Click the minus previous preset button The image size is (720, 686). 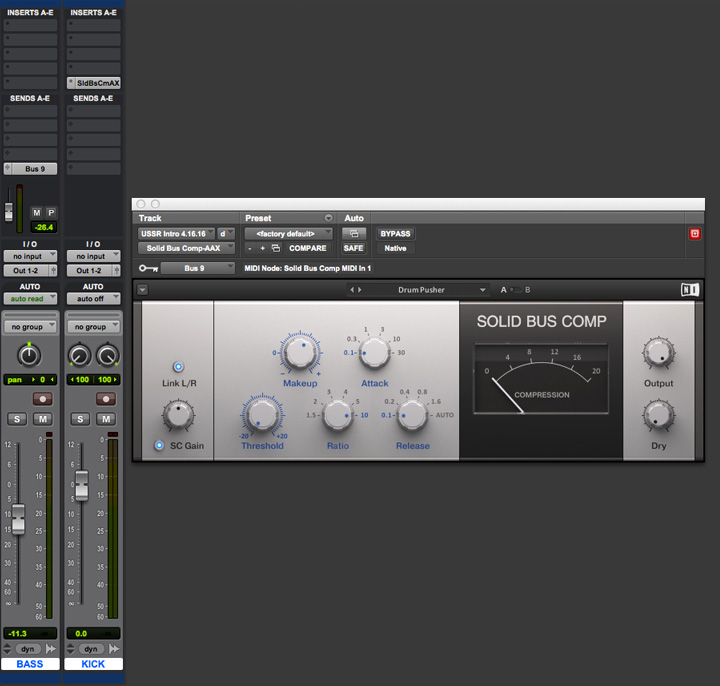(x=250, y=248)
